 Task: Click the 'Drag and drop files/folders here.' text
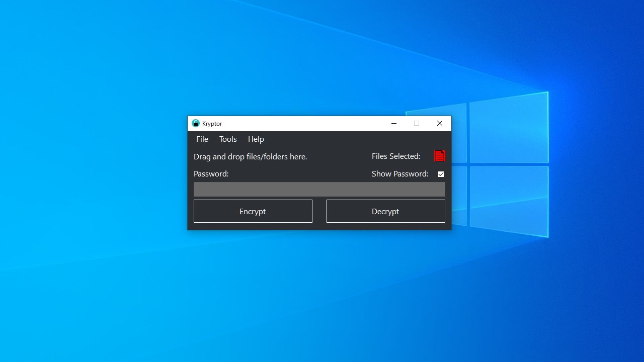click(250, 157)
